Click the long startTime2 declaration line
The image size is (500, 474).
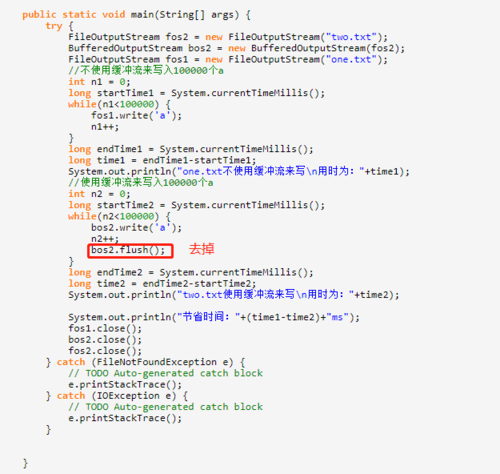[197, 205]
